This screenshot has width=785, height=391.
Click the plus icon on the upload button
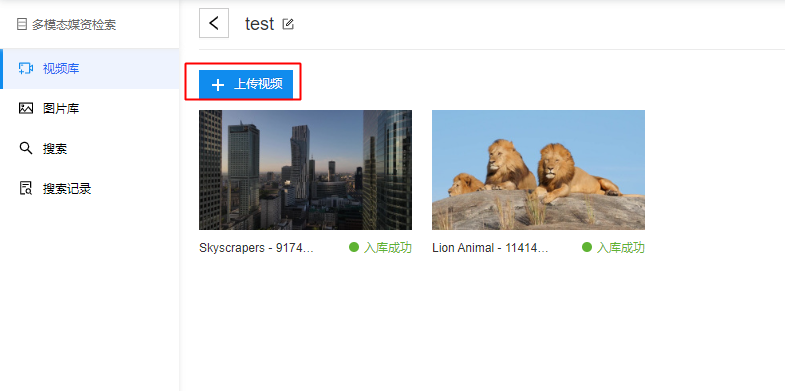(x=217, y=85)
